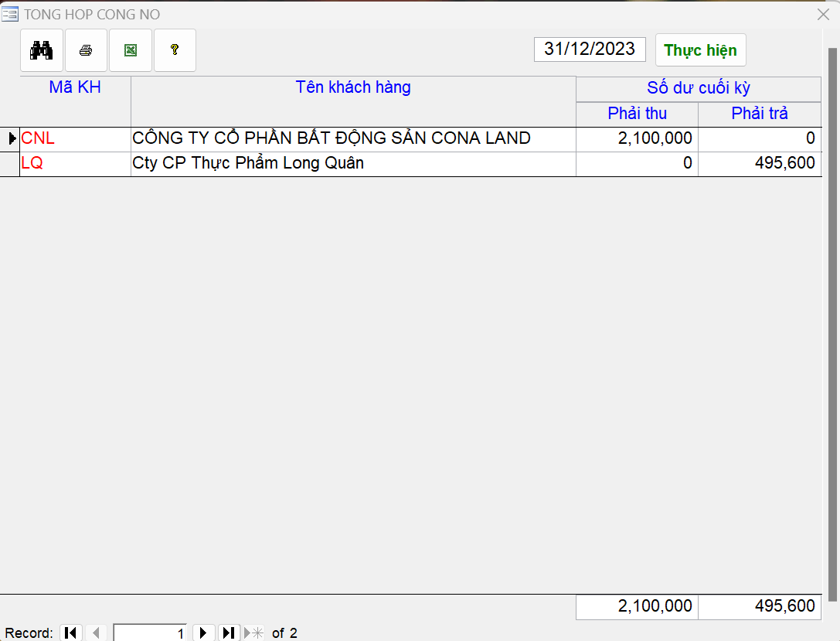
Task: Select the customer code LQ cell
Action: (75, 164)
